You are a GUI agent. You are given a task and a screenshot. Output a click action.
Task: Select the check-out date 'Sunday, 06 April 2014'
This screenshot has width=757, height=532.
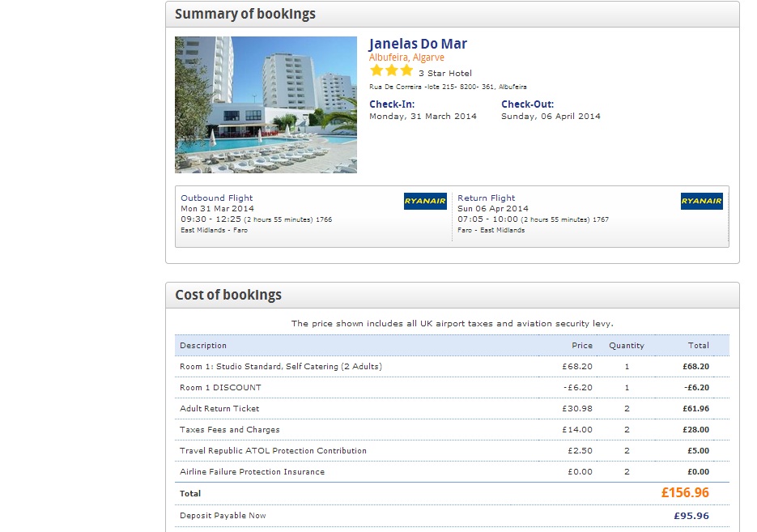pos(551,117)
